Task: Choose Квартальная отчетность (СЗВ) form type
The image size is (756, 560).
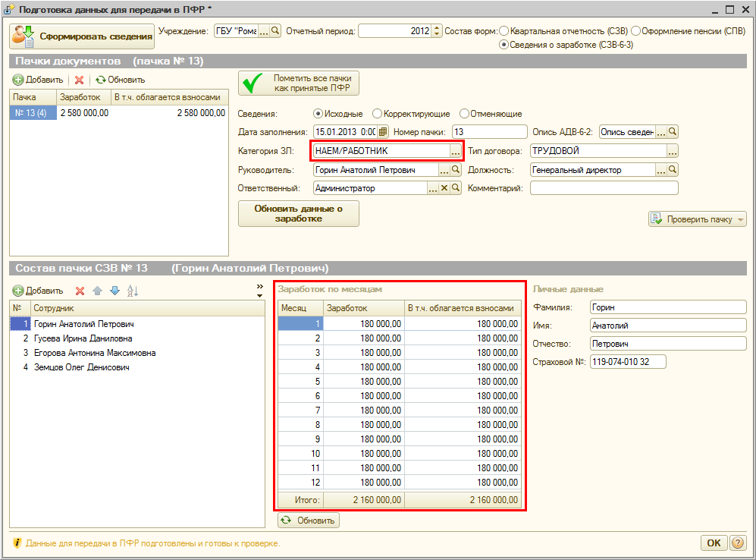Action: click(505, 31)
